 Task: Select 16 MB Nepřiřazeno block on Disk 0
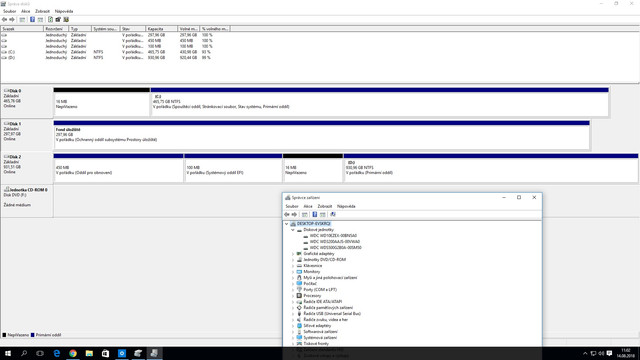point(102,102)
